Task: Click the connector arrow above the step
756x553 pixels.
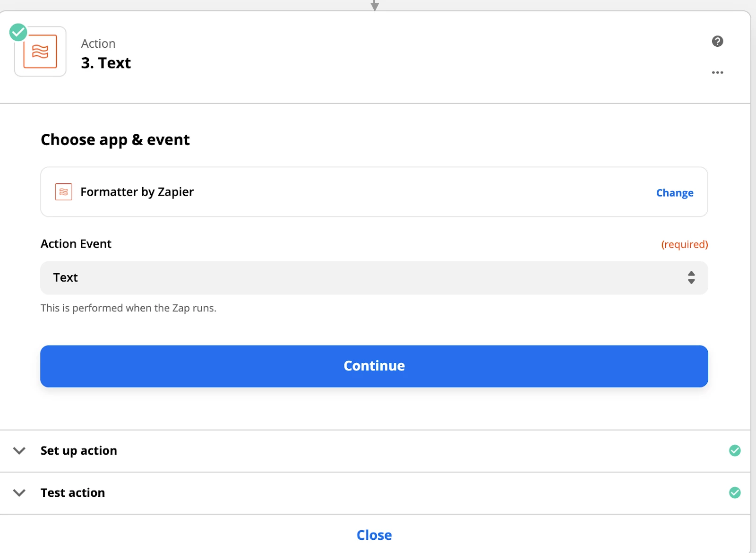Action: (375, 5)
